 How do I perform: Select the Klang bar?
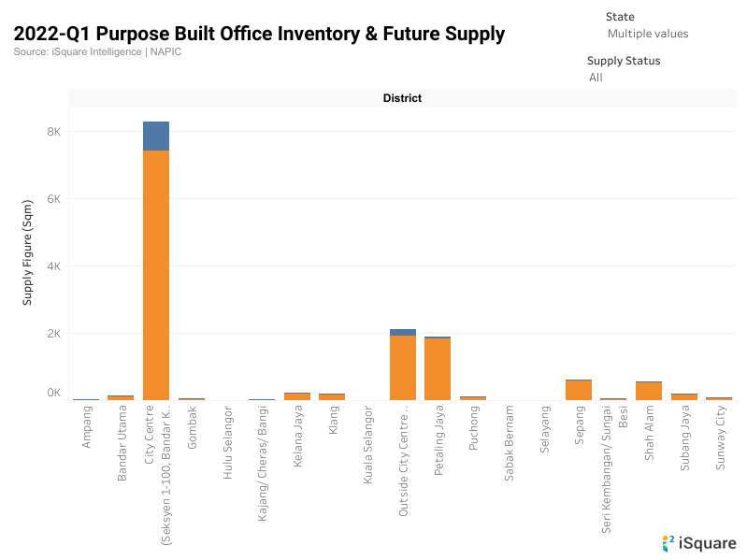coord(332,396)
